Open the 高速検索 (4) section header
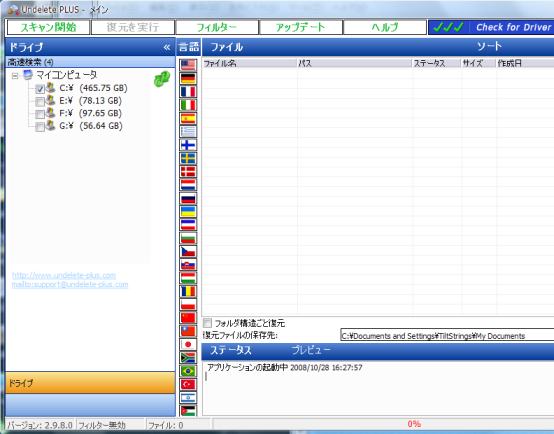Viewport: 554px width, 434px height. coord(90,62)
